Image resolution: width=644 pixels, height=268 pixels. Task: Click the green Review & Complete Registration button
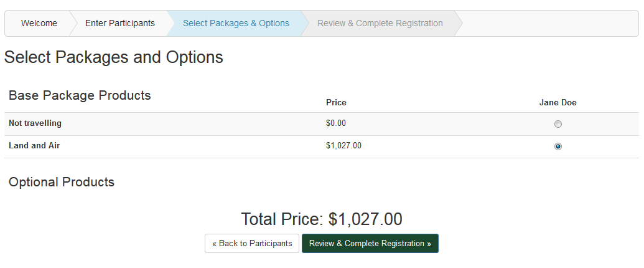click(370, 243)
